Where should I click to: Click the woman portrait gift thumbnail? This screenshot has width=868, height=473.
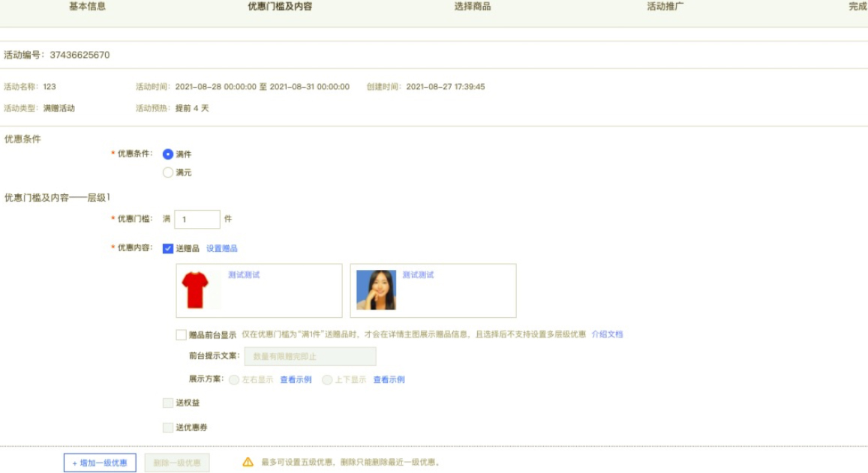376,290
